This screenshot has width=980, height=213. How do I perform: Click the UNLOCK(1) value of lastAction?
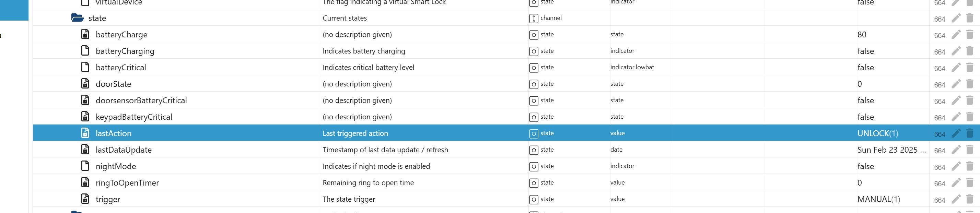(x=877, y=133)
